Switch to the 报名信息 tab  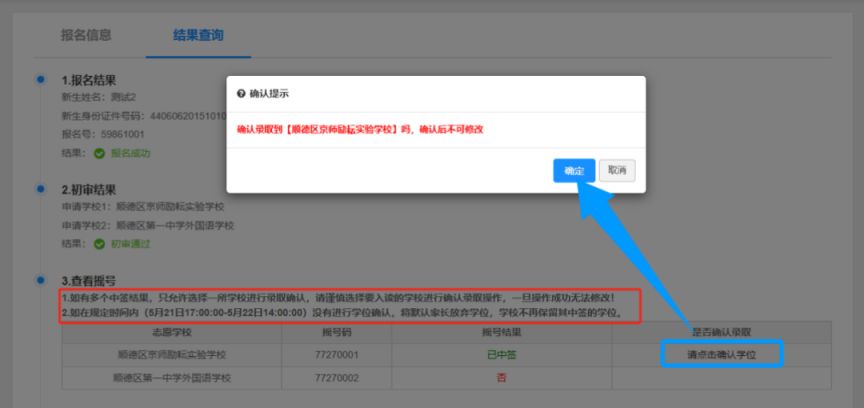coord(86,35)
